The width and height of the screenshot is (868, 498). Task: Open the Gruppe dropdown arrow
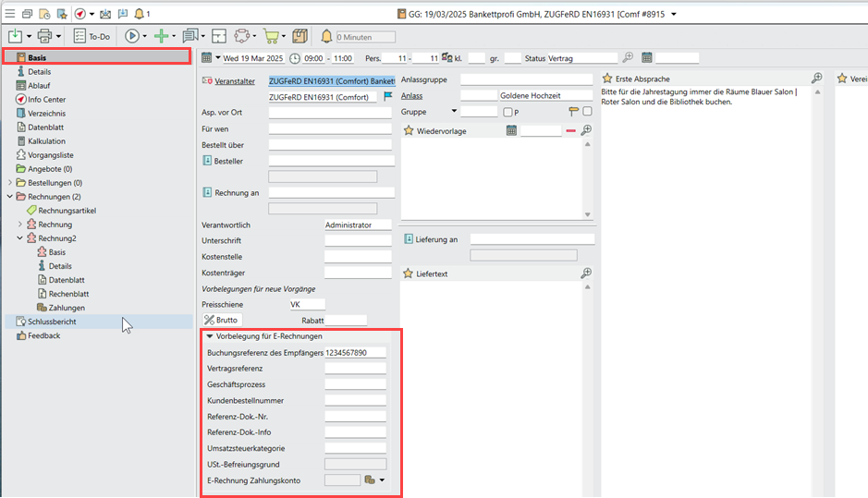(x=454, y=112)
